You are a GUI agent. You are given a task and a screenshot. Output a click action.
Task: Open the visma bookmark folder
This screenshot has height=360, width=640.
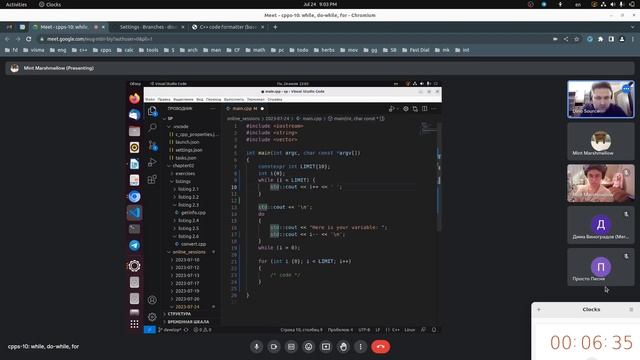(x=33, y=50)
